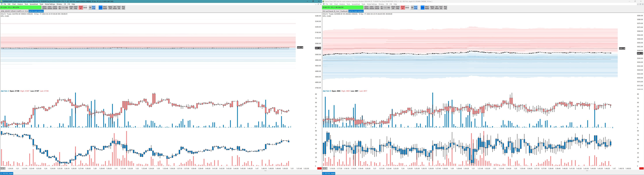The height and width of the screenshot is (175, 644).
Task: Click Dis disconnect button in right window
Action: 389,8
